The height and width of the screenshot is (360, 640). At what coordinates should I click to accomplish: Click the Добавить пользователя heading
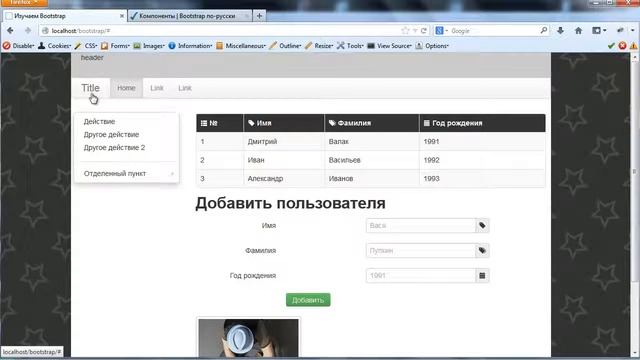coord(290,203)
